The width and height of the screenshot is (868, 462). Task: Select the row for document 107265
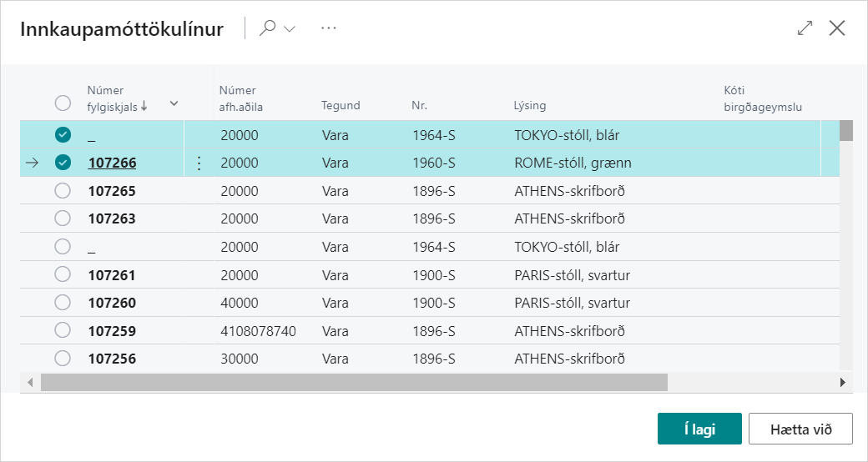click(x=63, y=191)
